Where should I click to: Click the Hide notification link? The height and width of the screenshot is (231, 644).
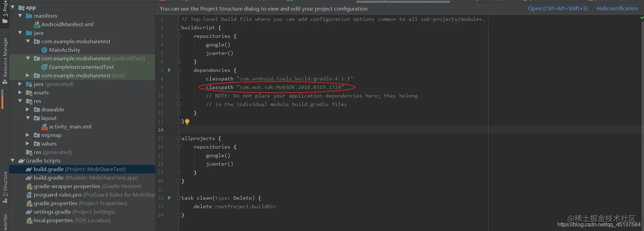[617, 9]
